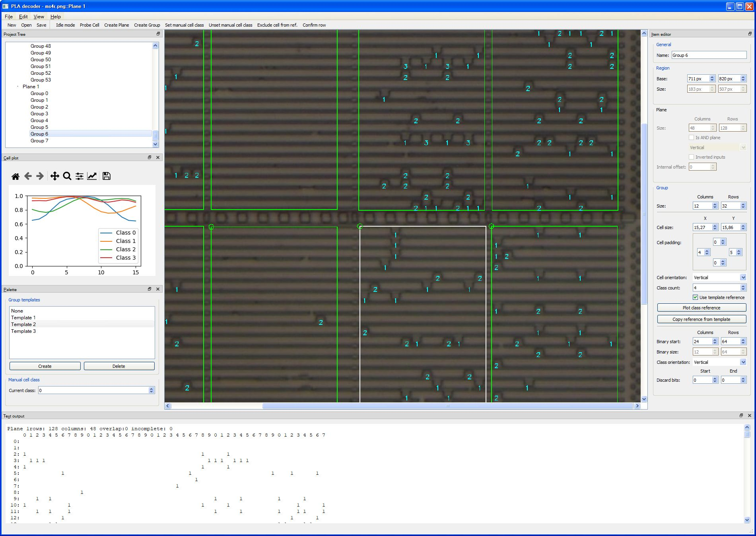Click the Plot class reference button
The height and width of the screenshot is (536, 756).
pos(702,308)
